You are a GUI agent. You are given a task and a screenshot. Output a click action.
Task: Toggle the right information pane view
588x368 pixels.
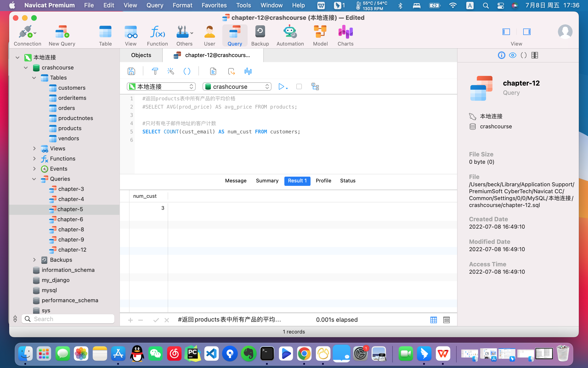527,32
